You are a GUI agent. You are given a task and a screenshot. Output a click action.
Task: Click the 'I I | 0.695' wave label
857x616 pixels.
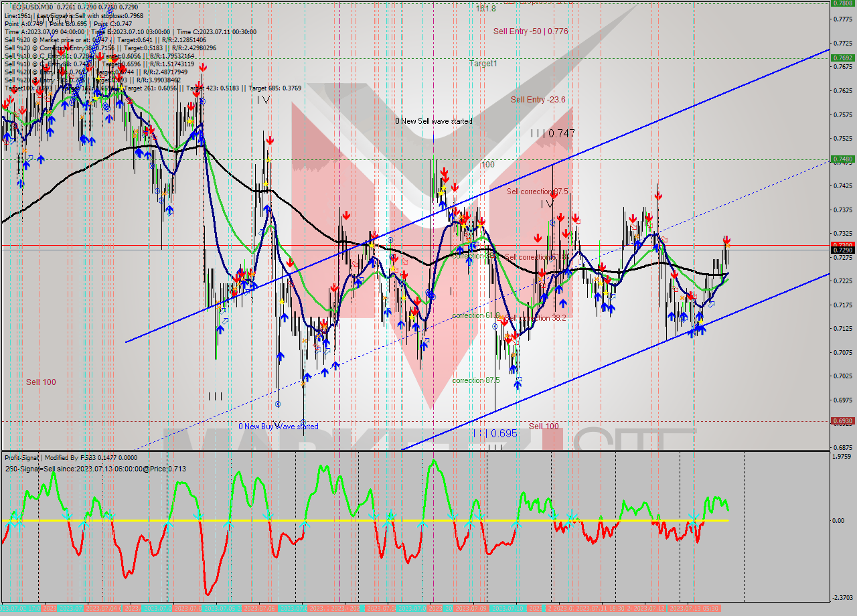tap(495, 434)
